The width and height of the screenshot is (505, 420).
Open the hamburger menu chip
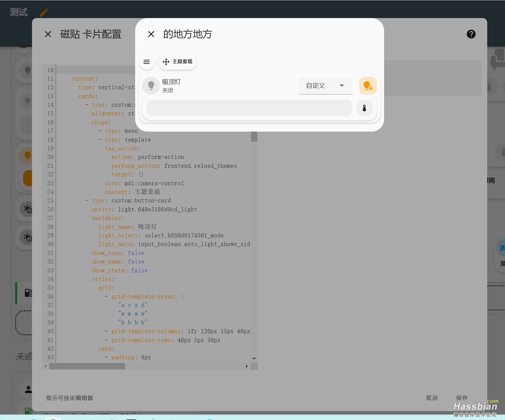(146, 62)
